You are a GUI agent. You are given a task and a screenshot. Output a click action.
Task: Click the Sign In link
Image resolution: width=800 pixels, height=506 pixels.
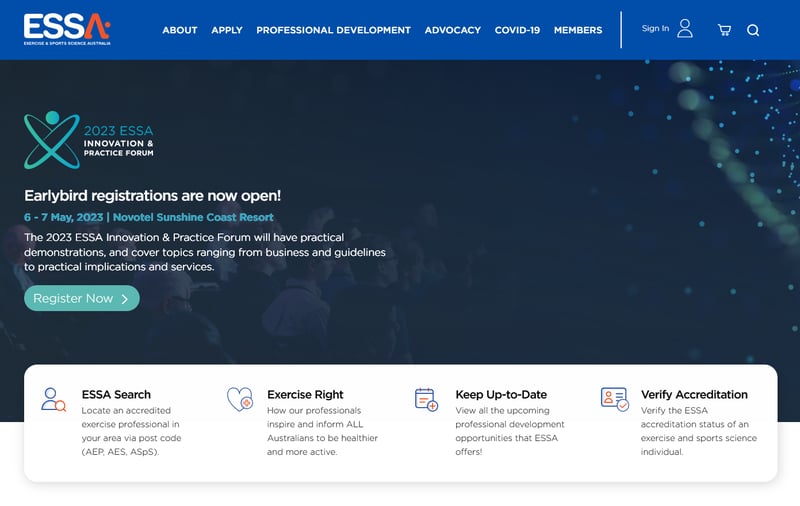point(655,29)
